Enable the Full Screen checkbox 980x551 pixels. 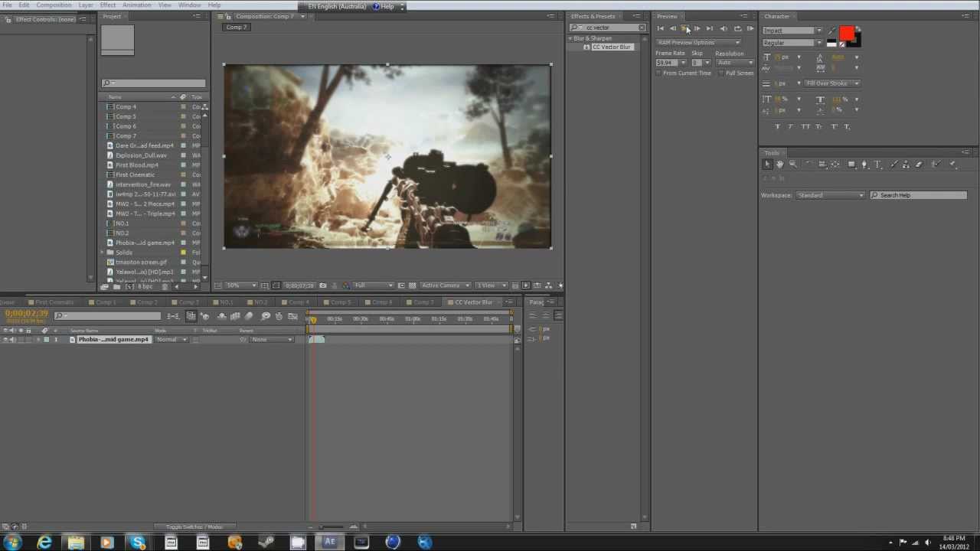pyautogui.click(x=721, y=73)
